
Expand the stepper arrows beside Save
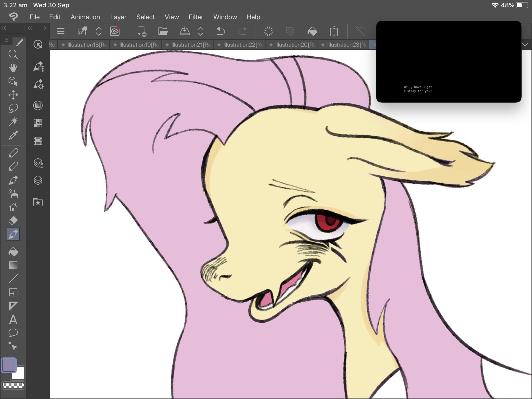coord(201,31)
